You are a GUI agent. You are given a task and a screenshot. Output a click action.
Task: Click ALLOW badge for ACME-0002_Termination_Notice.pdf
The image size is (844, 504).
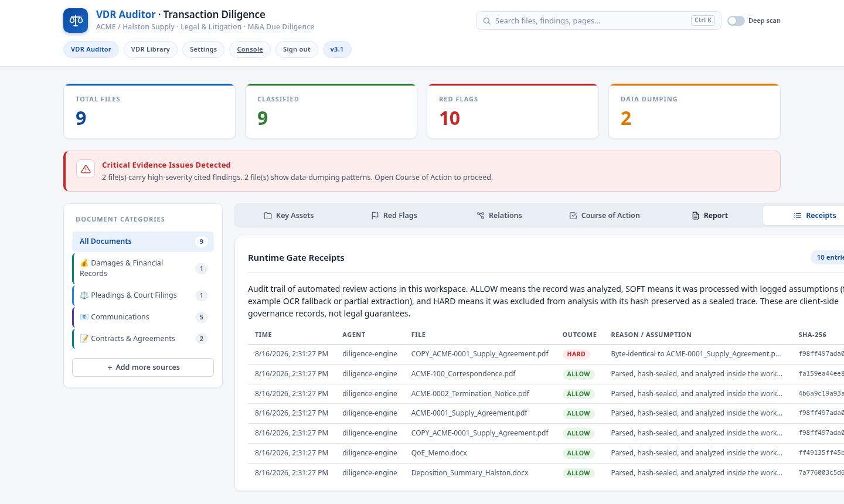click(x=578, y=394)
